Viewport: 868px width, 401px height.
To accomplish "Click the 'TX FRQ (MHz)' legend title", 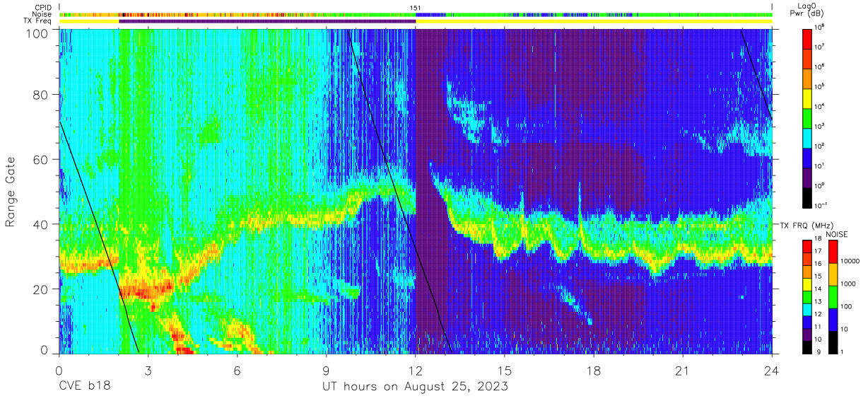I will [x=807, y=225].
